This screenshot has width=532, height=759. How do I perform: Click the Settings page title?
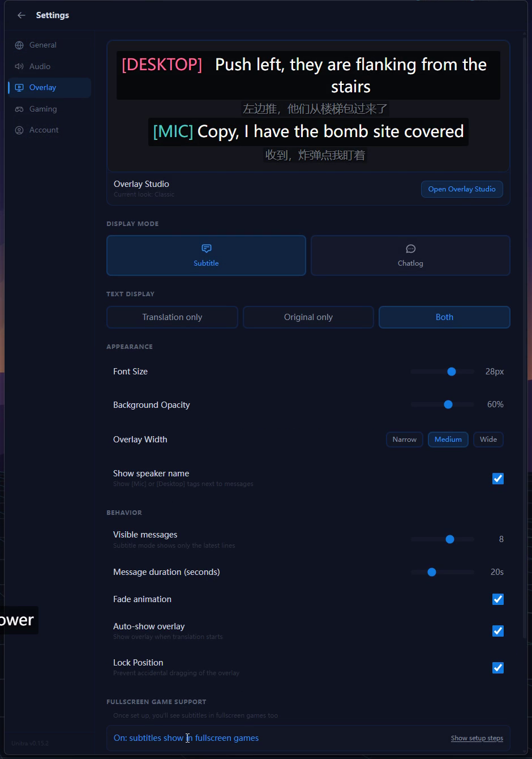[x=53, y=15]
